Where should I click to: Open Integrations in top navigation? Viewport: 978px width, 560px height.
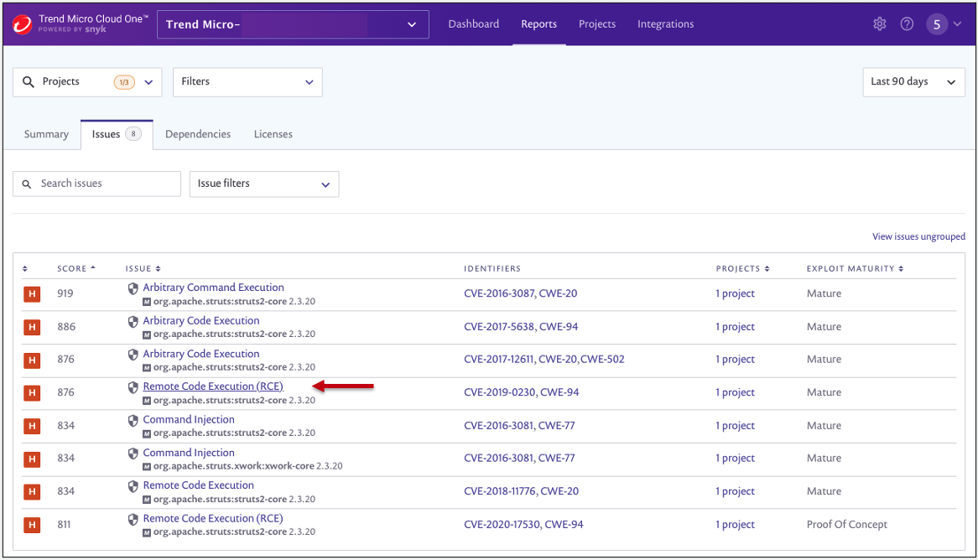665,24
